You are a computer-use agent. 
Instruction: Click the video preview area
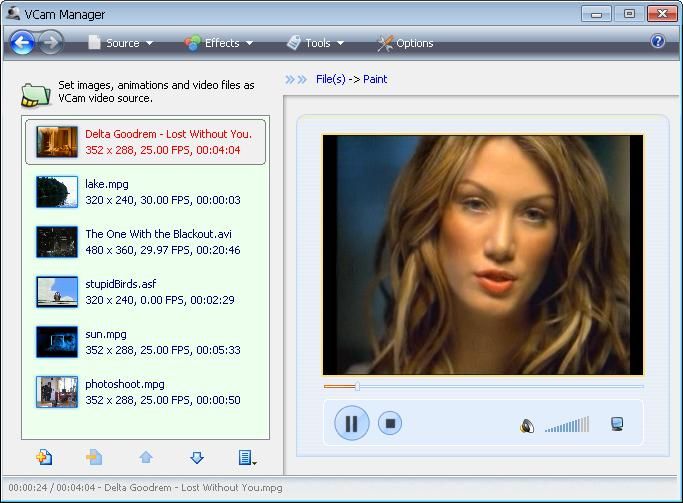point(483,255)
